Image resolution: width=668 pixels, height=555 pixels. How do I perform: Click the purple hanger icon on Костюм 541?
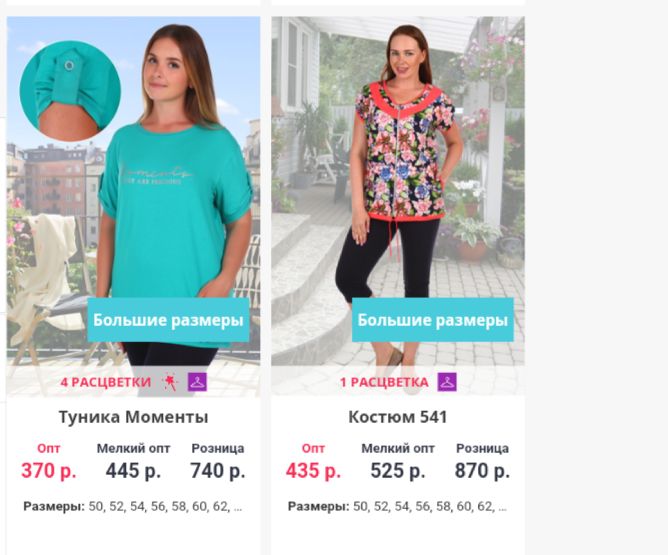(447, 382)
